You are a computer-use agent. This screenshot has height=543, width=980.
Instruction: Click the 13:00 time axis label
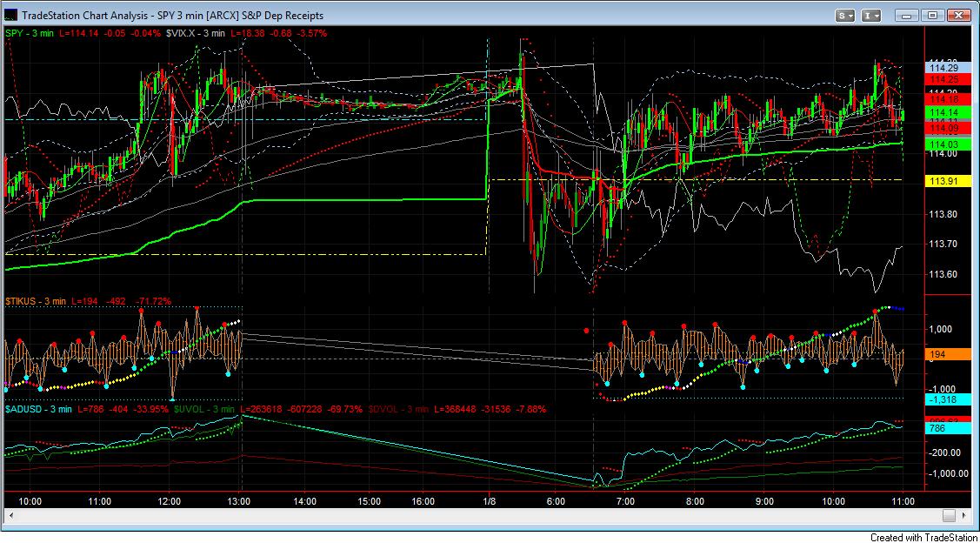[x=239, y=501]
